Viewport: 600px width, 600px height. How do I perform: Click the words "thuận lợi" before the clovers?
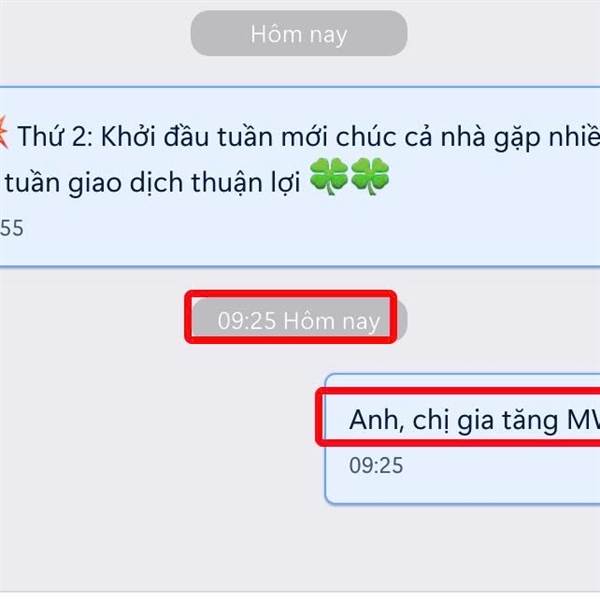tap(246, 182)
